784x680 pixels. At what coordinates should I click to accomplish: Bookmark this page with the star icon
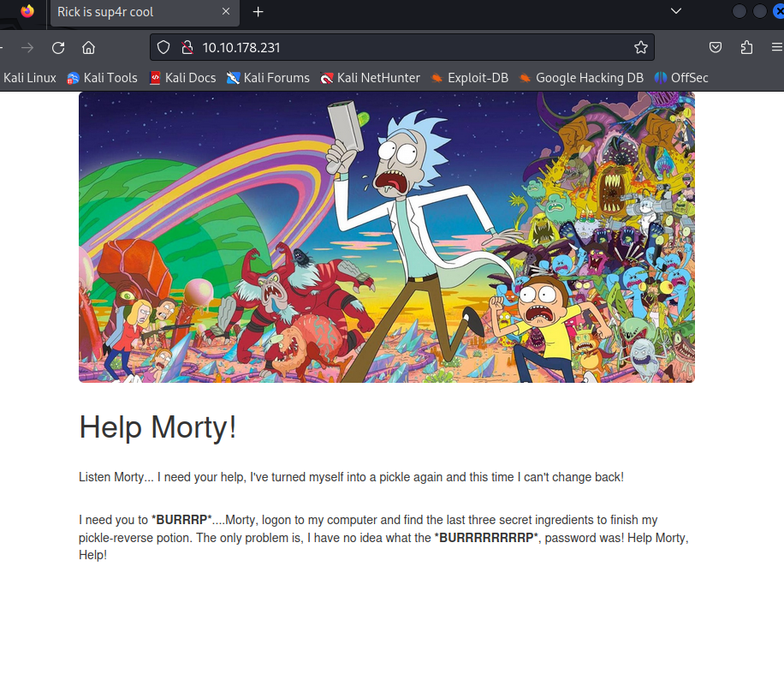[x=640, y=48]
